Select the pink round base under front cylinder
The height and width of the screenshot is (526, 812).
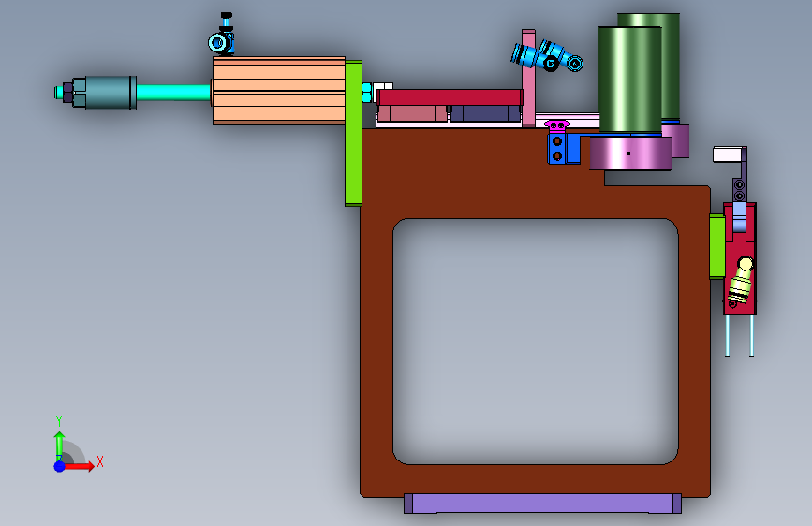[x=630, y=153]
